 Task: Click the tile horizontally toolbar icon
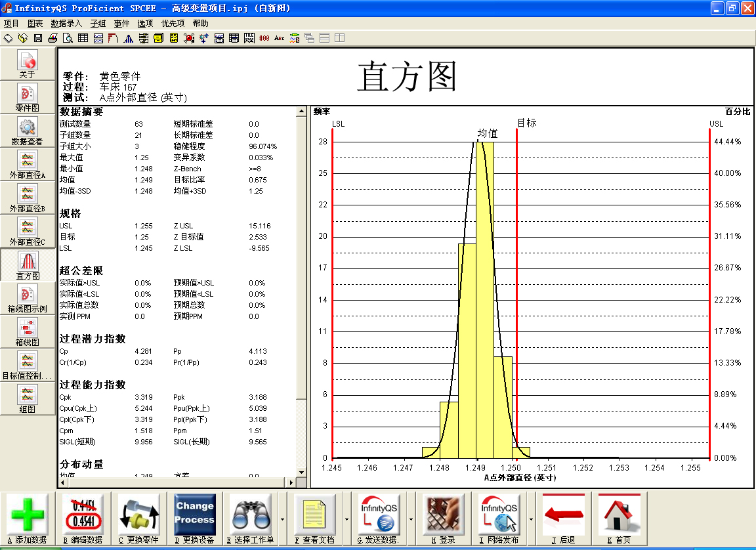point(324,38)
